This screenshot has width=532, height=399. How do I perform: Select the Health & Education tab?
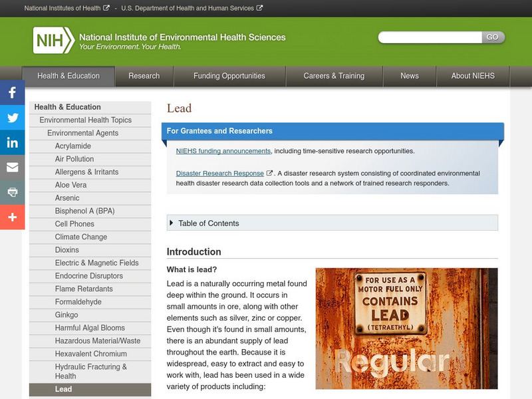[68, 76]
